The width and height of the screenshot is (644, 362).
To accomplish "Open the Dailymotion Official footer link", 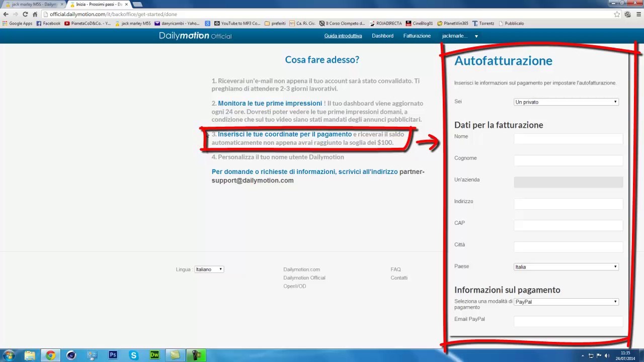I will [x=304, y=278].
